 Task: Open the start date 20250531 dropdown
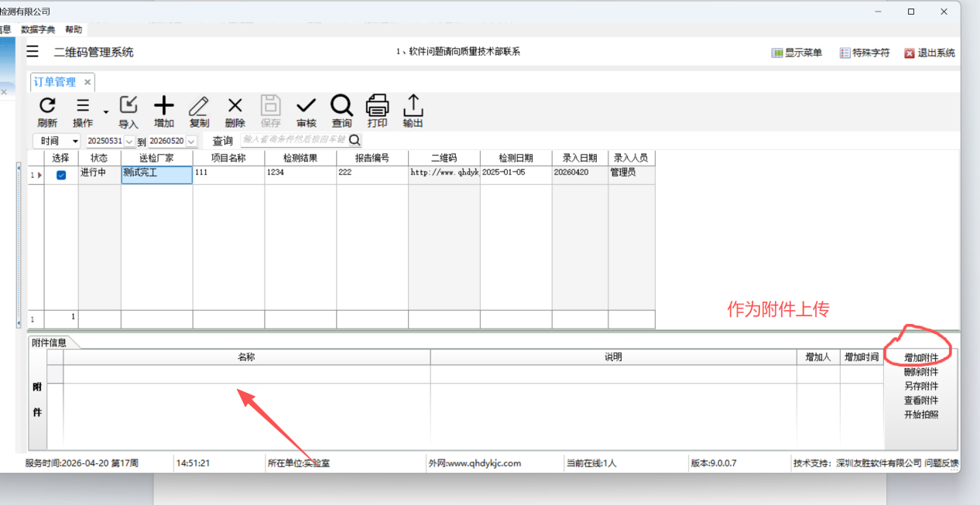129,142
